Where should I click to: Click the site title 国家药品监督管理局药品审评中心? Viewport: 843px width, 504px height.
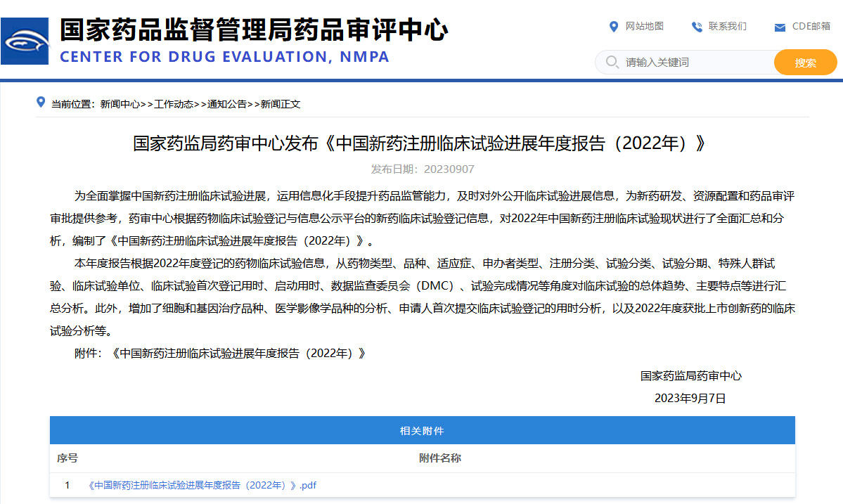[x=254, y=30]
